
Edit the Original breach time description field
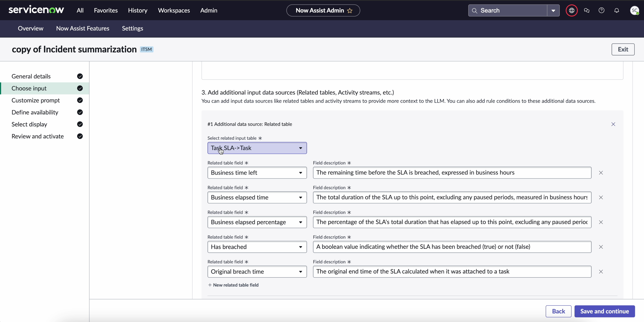tap(452, 272)
